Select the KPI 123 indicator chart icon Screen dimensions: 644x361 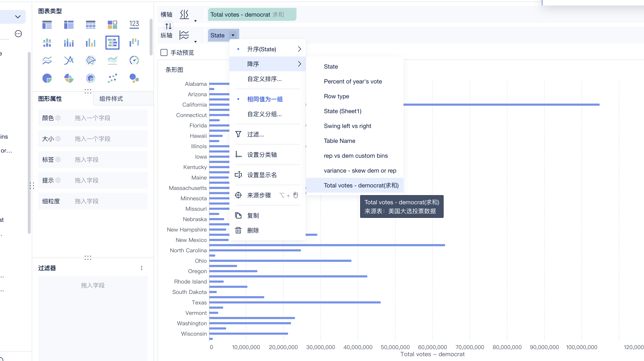[134, 24]
